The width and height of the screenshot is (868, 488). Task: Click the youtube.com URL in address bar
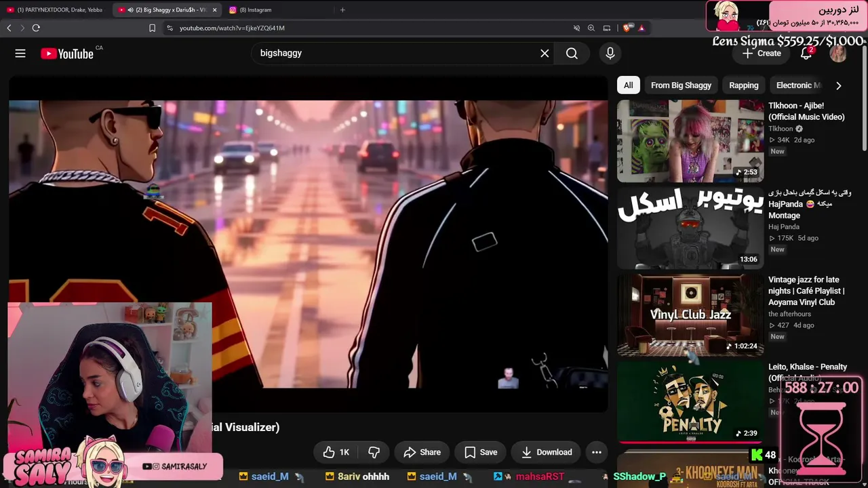(x=232, y=28)
